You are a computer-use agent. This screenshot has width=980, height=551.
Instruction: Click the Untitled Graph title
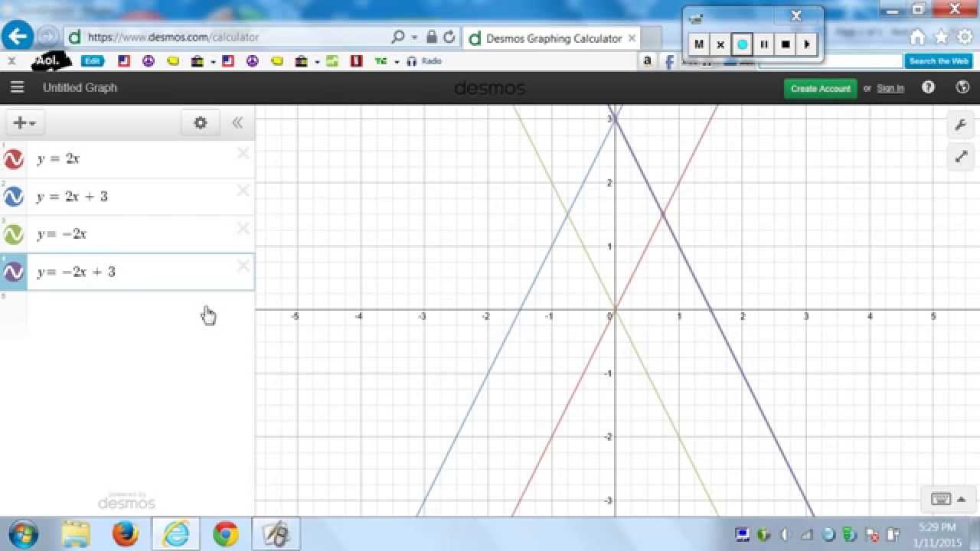pos(80,87)
